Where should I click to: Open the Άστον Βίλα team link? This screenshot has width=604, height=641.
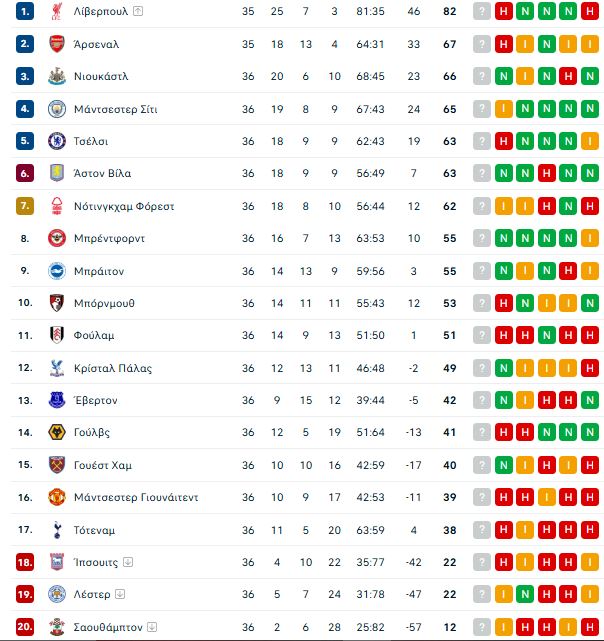pyautogui.click(x=102, y=173)
